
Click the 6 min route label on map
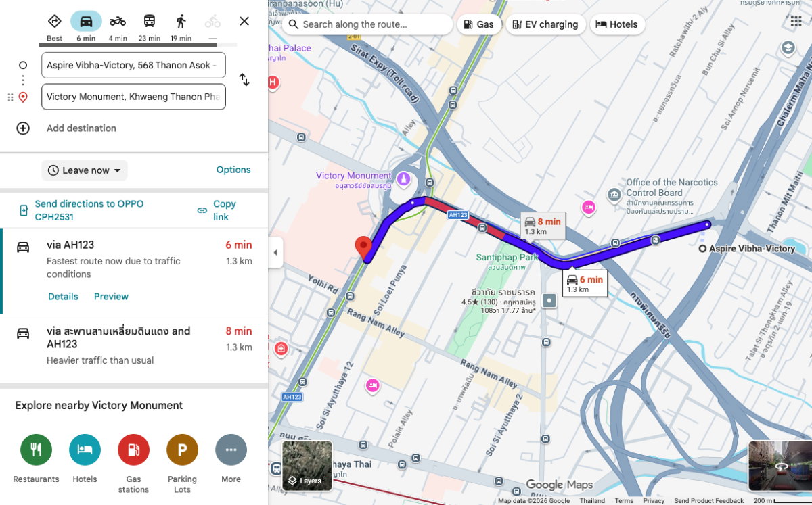[585, 284]
